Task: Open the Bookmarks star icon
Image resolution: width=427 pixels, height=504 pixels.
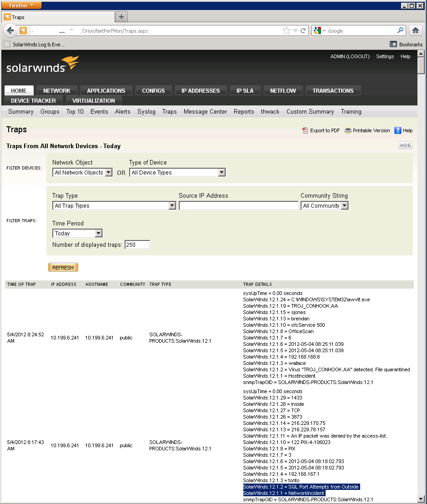Action: coord(393,45)
